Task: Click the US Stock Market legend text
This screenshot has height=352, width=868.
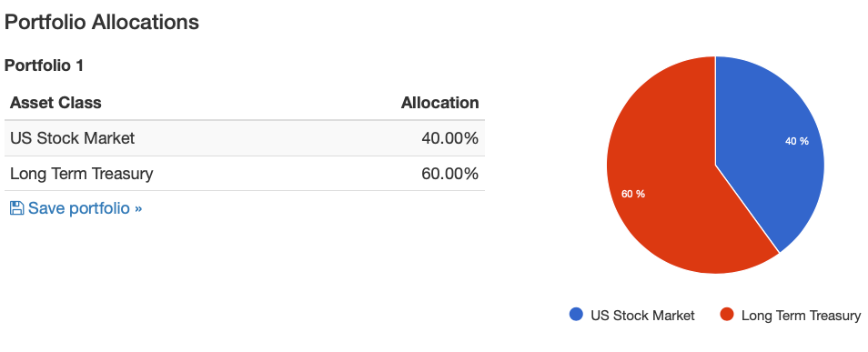Action: [x=642, y=316]
